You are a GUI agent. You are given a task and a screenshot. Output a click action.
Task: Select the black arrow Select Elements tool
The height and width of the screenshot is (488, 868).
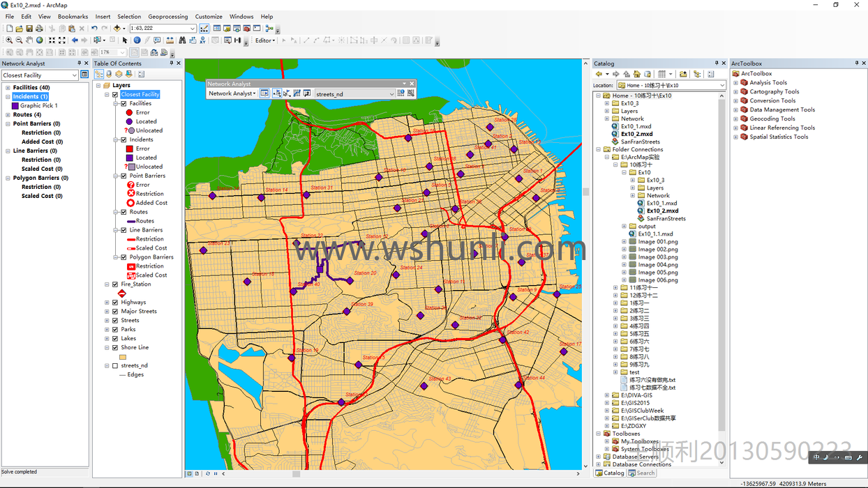coord(125,40)
